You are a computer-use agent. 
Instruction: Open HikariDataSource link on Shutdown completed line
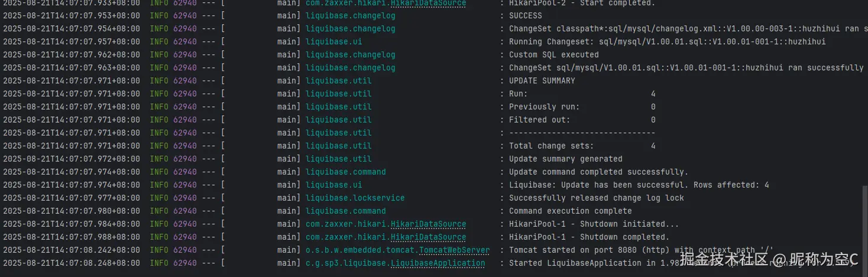pos(428,237)
